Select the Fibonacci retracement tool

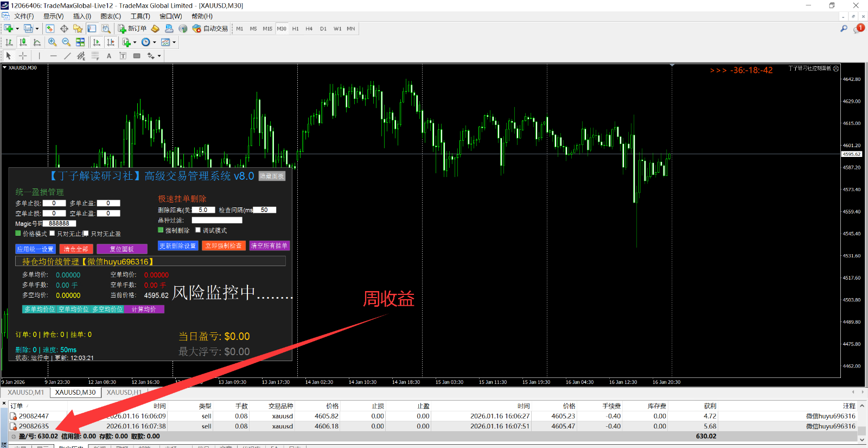click(x=95, y=55)
